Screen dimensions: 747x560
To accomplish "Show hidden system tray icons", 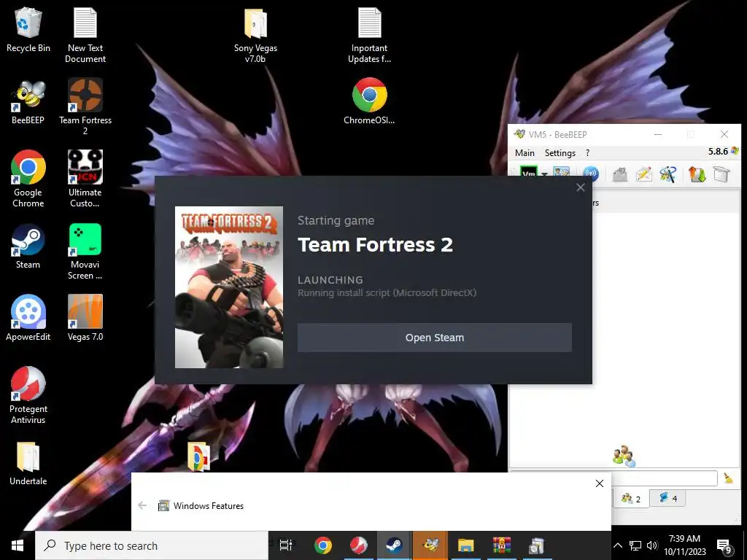I will [618, 545].
